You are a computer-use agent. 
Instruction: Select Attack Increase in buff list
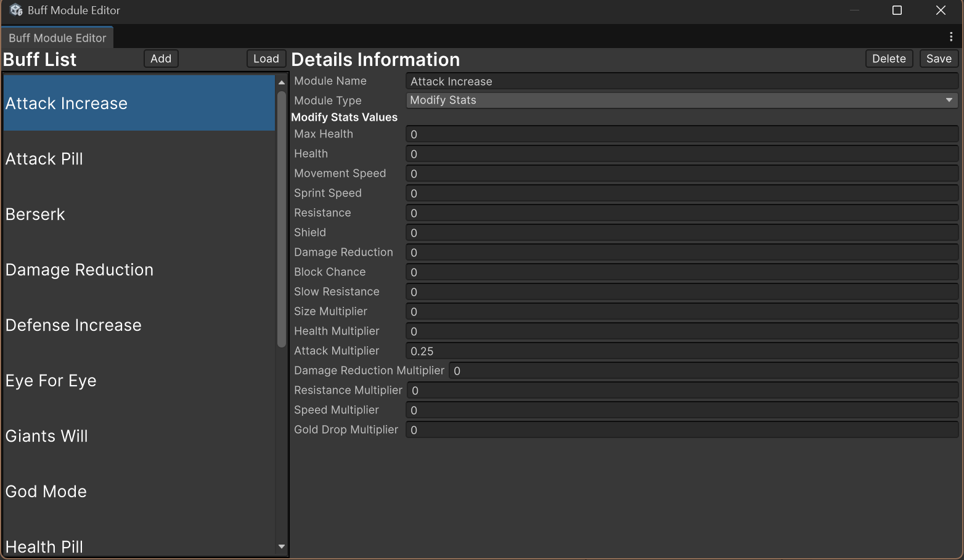139,103
